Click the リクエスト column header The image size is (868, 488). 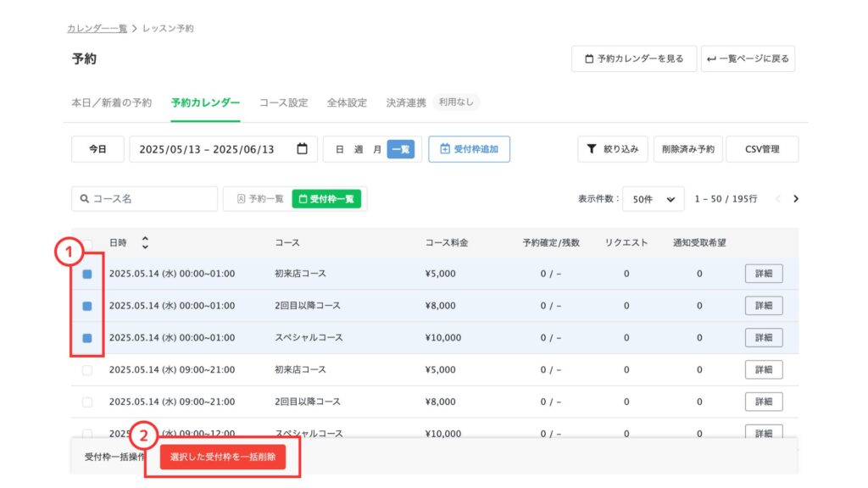(626, 243)
